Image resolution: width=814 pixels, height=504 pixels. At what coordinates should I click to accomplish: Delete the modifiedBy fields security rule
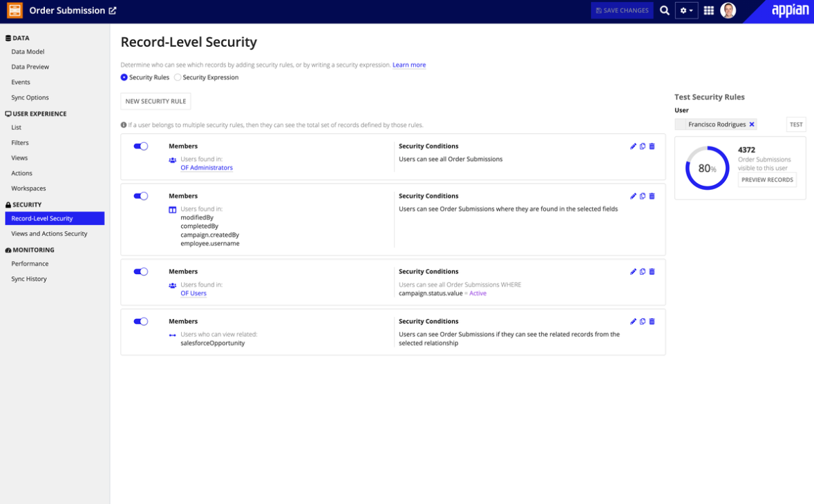(652, 196)
